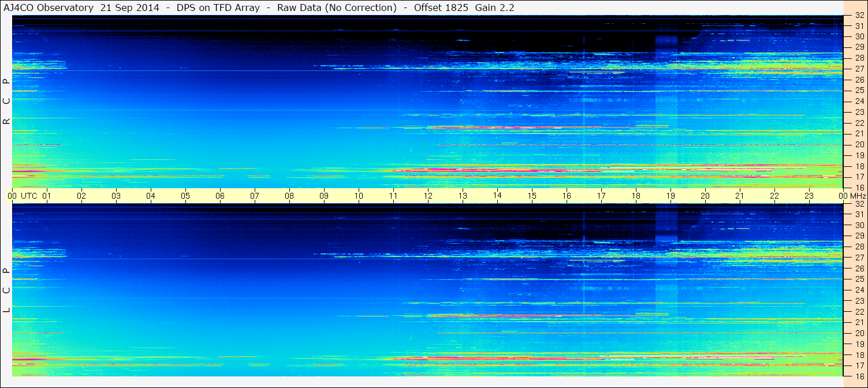Click the Gain 2.2 value in header
The height and width of the screenshot is (388, 868).
(495, 8)
